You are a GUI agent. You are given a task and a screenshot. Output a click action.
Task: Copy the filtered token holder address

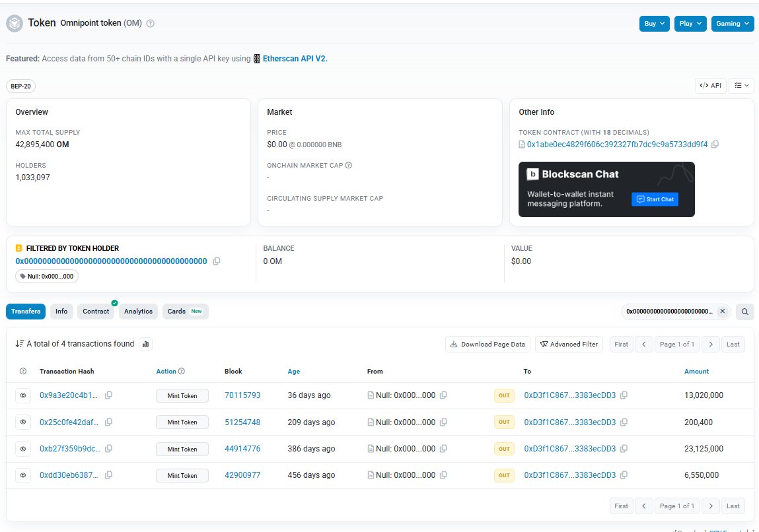(x=217, y=261)
